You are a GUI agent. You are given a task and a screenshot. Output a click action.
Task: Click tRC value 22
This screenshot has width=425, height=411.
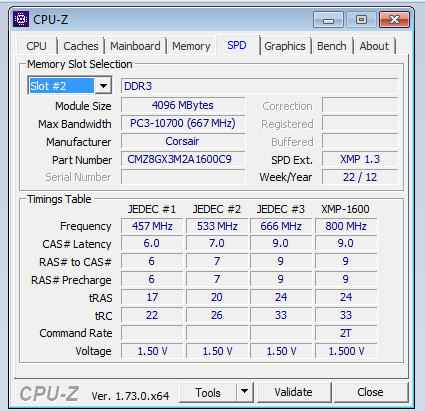point(152,315)
